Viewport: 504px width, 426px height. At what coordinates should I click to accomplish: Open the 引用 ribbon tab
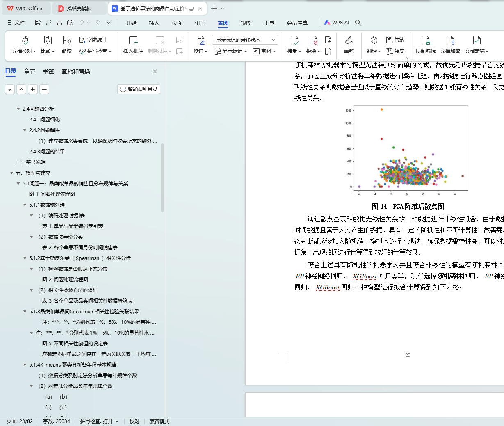click(x=200, y=23)
